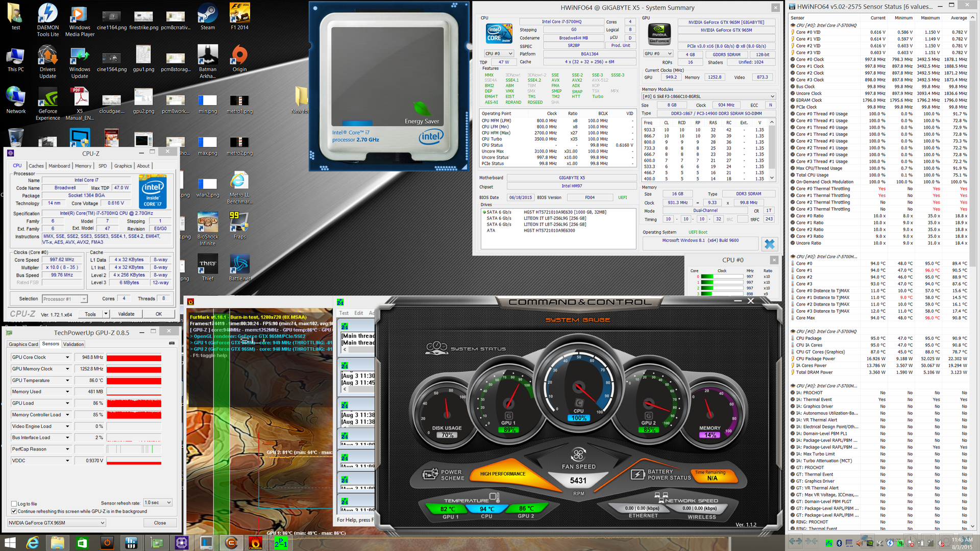The image size is (980, 551).
Task: Open the NVIDIA GeForce GTX 965M selector dropdown
Action: [57, 523]
